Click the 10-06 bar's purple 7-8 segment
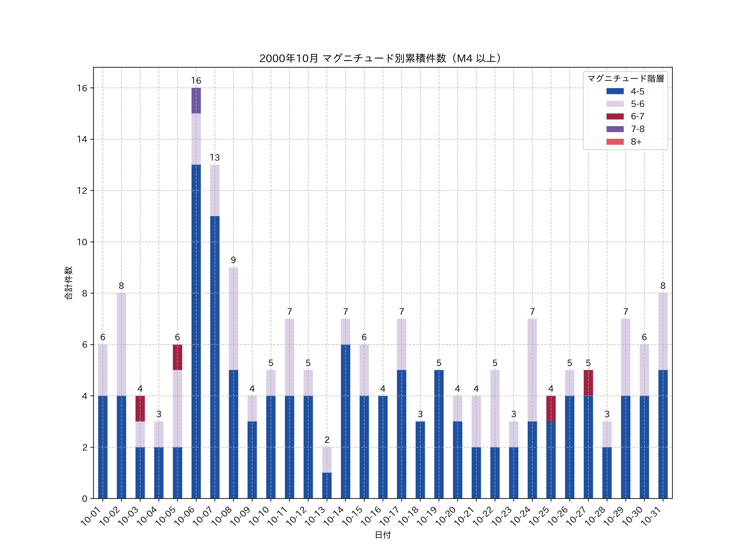Image resolution: width=747 pixels, height=560 pixels. click(x=196, y=101)
